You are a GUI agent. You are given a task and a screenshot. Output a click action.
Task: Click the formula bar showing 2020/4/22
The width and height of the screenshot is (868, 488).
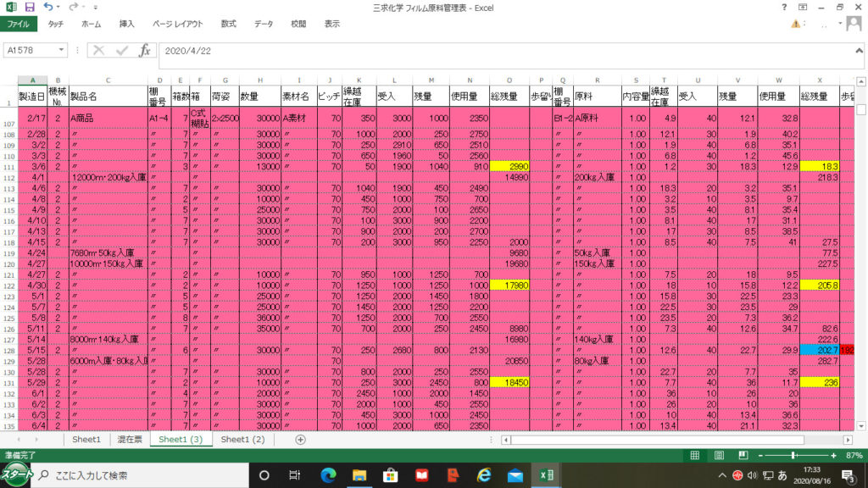509,50
